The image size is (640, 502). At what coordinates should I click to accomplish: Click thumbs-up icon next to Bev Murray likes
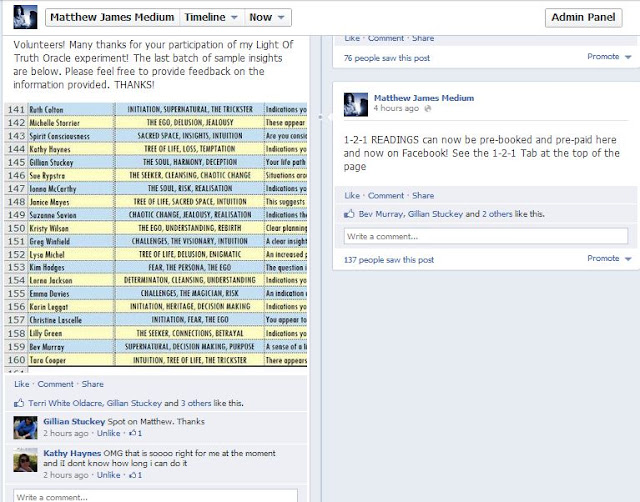coord(349,213)
